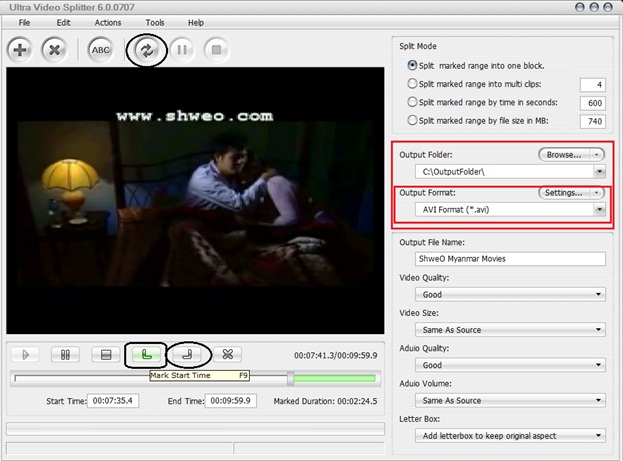This screenshot has height=461, width=623.
Task: Select Split marked range into multi clips
Action: pyautogui.click(x=412, y=84)
